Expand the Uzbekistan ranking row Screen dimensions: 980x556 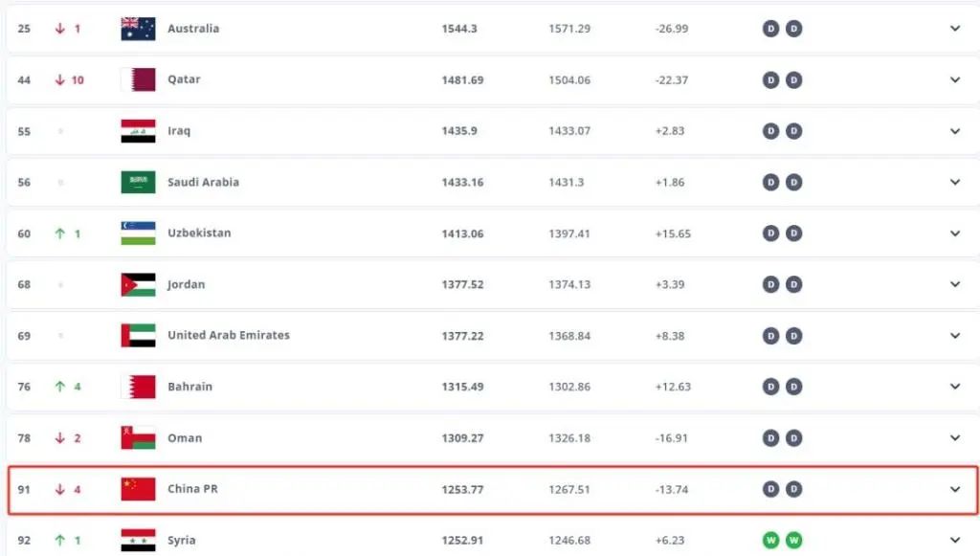(954, 234)
